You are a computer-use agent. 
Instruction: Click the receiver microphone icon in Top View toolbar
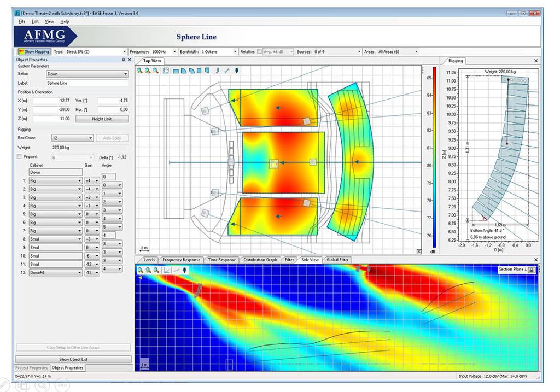point(236,71)
